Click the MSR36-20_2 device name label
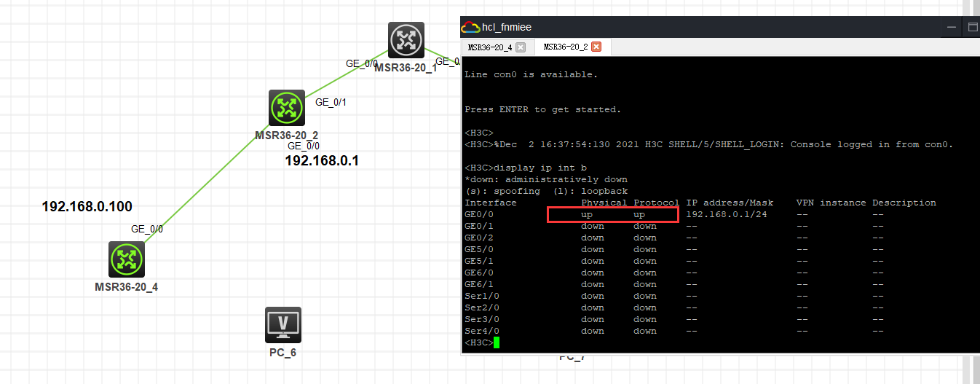Viewport: 980px width, 384px height. tap(287, 135)
